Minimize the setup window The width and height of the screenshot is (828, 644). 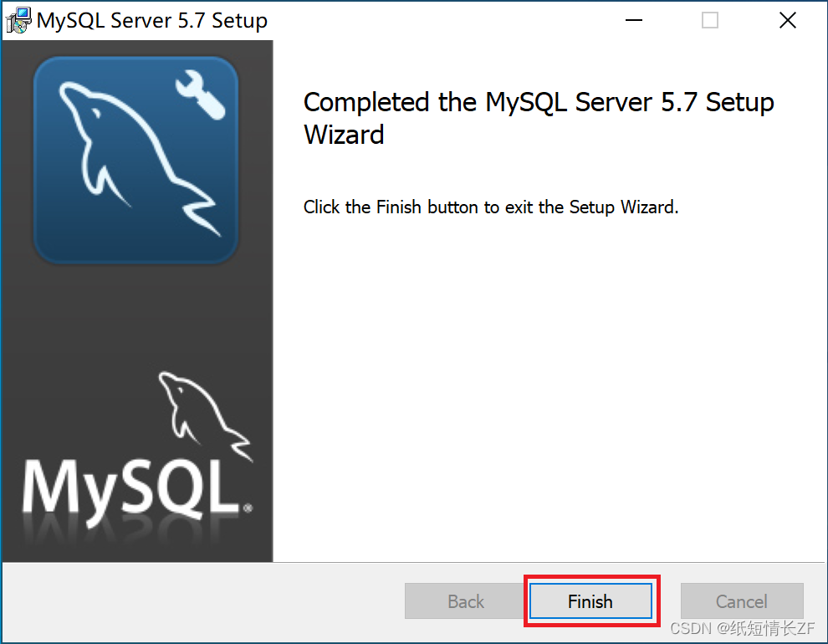tap(634, 21)
